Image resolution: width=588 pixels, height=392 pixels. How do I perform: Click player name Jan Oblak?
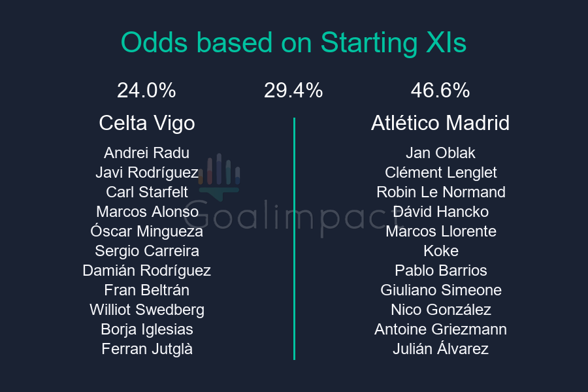tap(440, 153)
